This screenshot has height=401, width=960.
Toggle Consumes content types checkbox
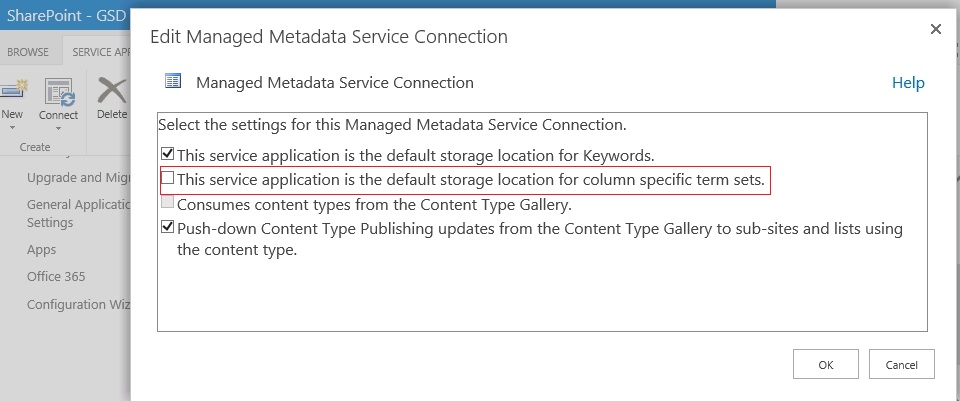click(168, 203)
